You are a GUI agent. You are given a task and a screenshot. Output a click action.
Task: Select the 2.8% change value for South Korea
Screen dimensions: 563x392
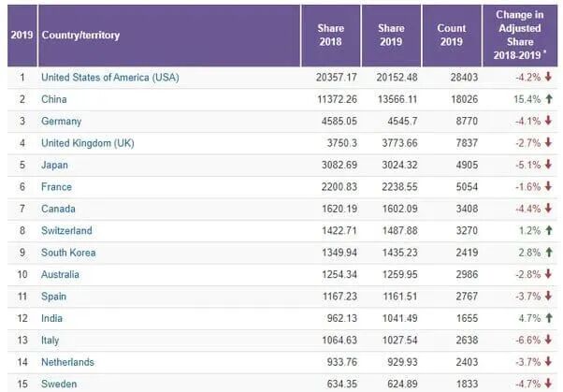point(529,253)
